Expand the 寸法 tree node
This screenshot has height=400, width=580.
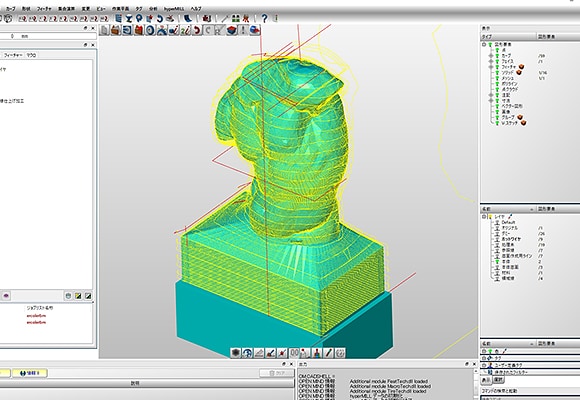(x=491, y=101)
